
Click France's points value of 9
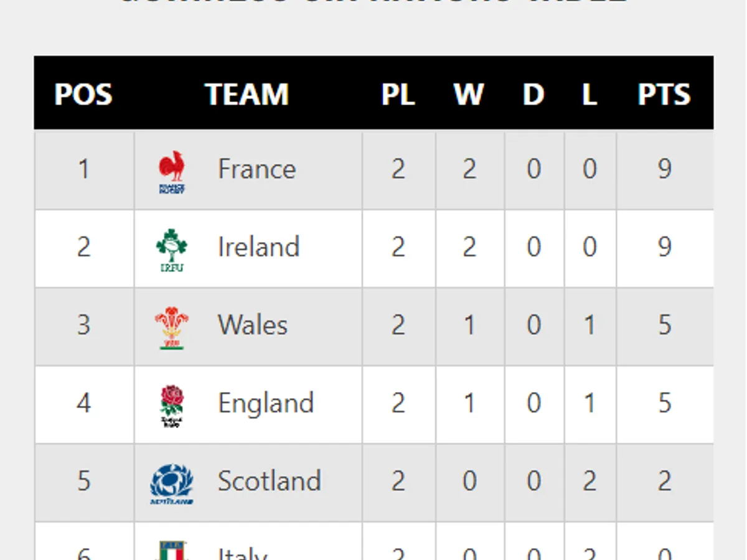tap(665, 169)
